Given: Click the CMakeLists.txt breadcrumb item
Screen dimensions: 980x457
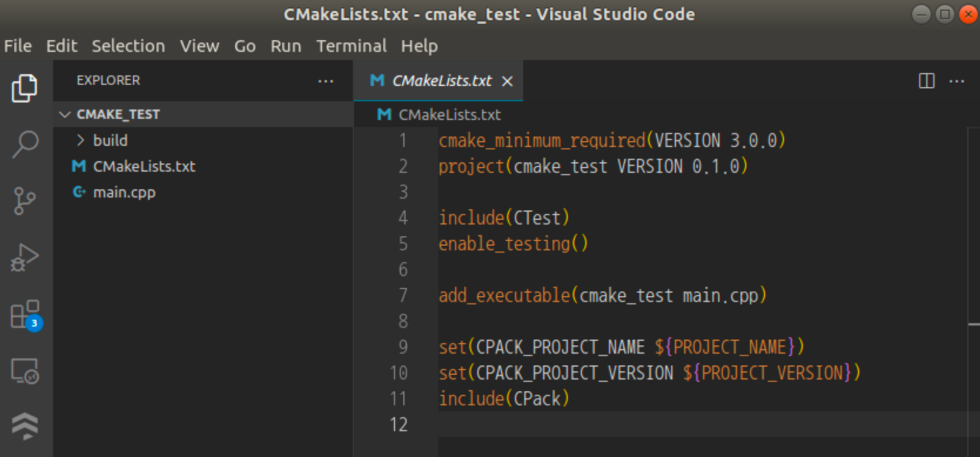Looking at the screenshot, I should coord(449,115).
